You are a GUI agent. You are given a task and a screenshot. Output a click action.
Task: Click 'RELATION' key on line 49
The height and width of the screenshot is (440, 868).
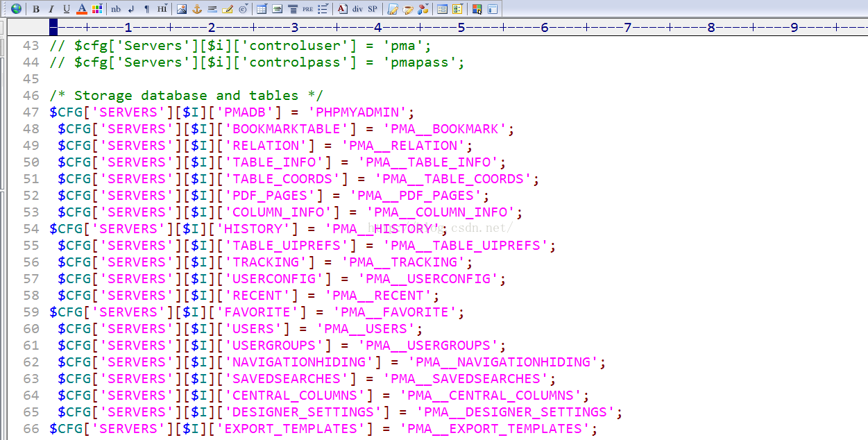click(266, 146)
